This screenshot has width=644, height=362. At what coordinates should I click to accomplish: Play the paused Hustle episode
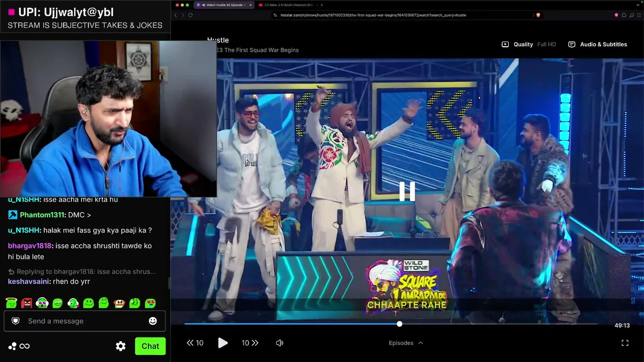222,343
